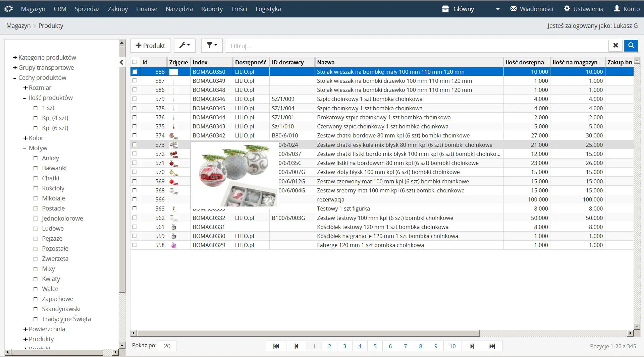Run search with the magnifier button

pyautogui.click(x=631, y=46)
